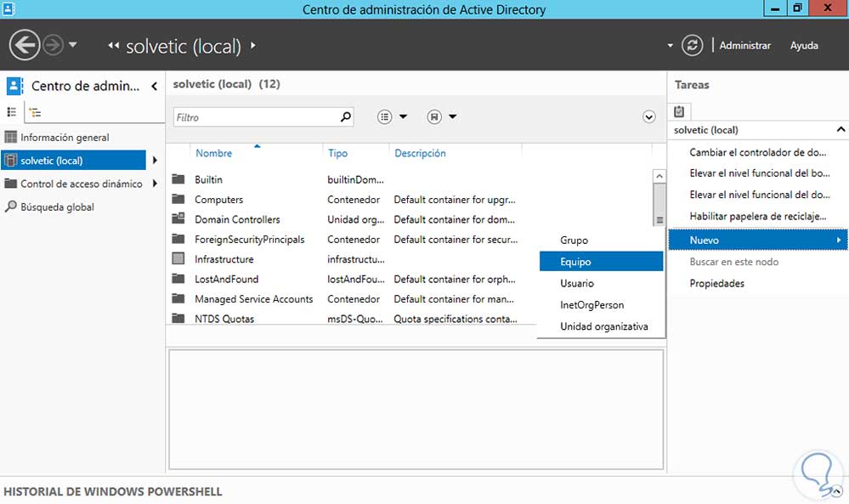This screenshot has height=504, width=849.
Task: Click the refresh icon in header
Action: [693, 45]
